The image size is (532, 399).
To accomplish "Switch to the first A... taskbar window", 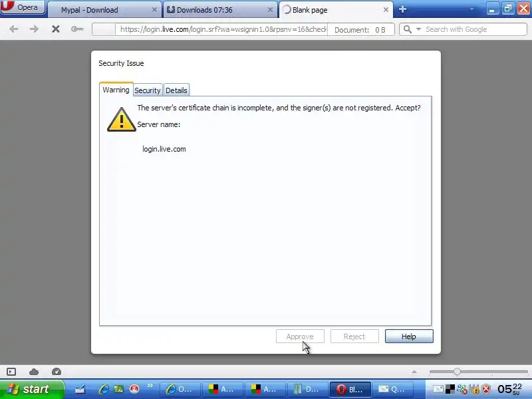I will (223, 389).
